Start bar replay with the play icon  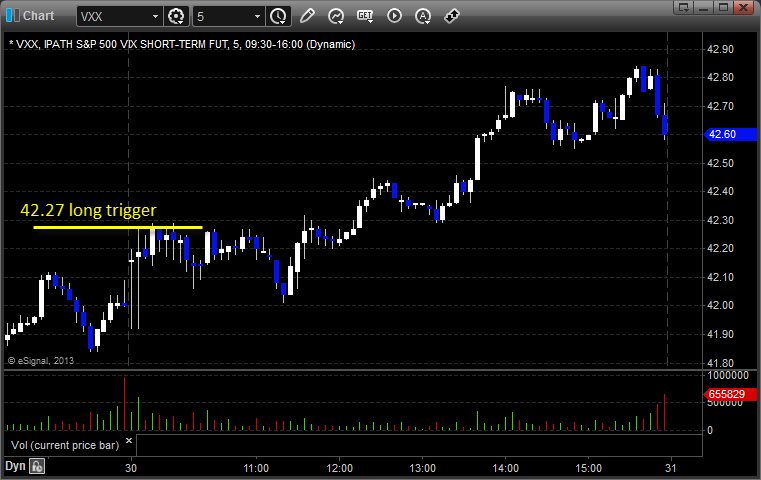[x=394, y=16]
